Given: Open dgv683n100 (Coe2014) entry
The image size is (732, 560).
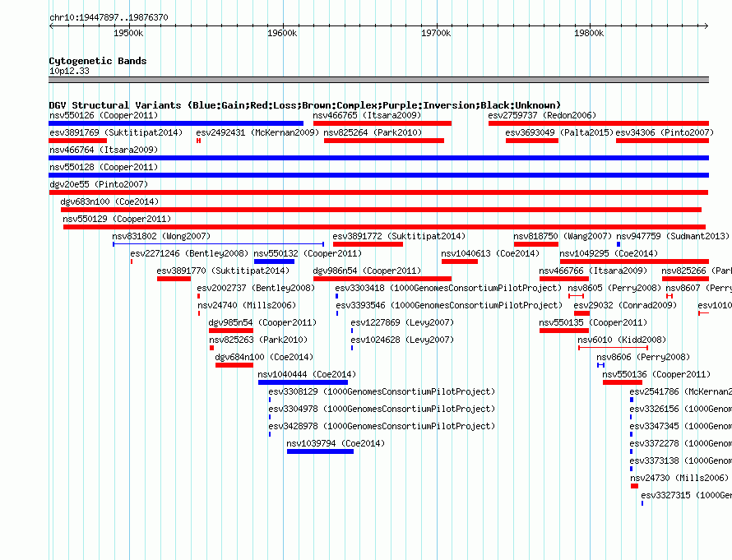Looking at the screenshot, I should (109, 201).
